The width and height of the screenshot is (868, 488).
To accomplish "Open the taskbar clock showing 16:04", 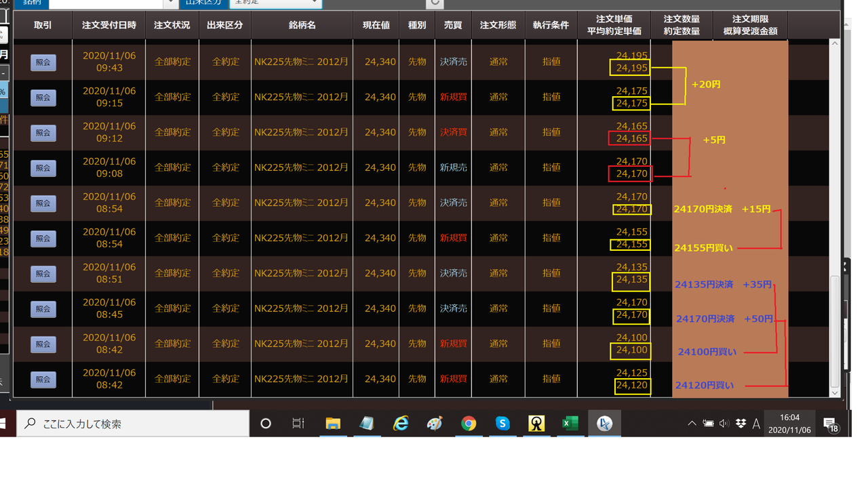I will (x=789, y=424).
